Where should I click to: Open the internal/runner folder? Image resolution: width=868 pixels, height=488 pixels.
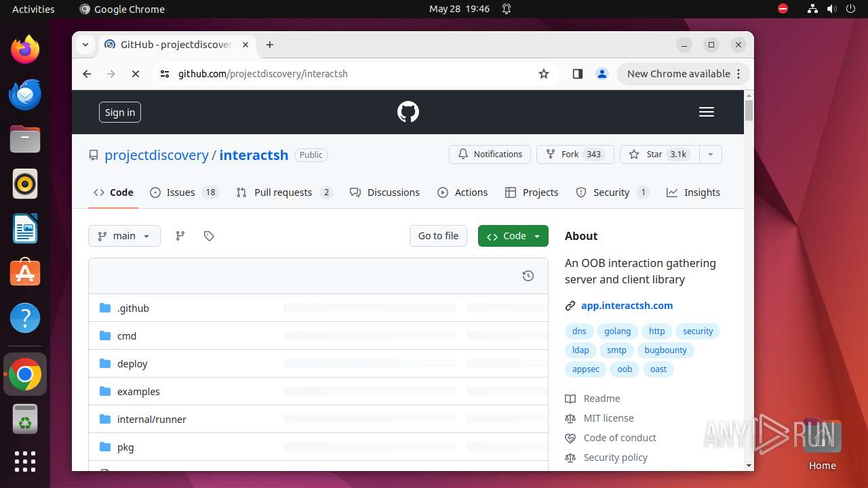click(x=151, y=420)
